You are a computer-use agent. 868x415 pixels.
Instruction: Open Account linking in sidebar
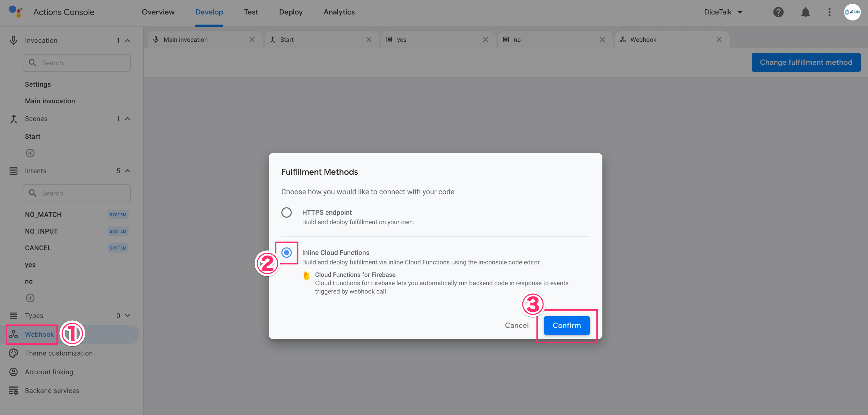49,372
